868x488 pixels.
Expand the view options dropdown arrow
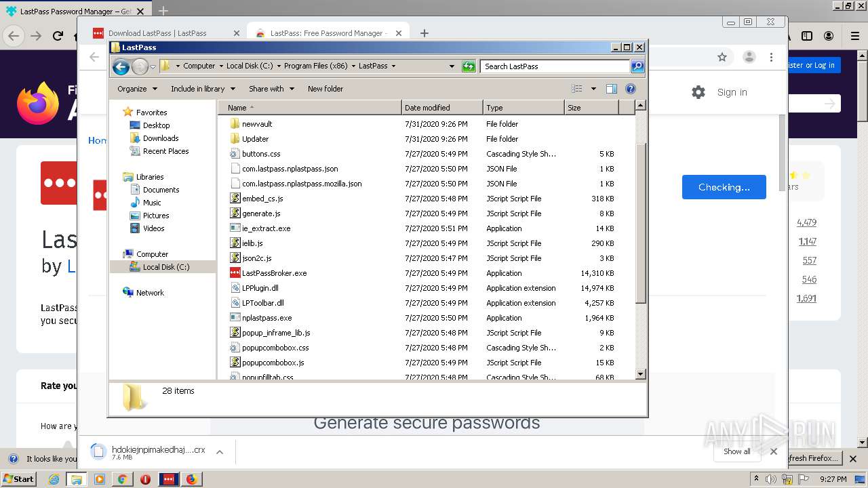tap(593, 89)
